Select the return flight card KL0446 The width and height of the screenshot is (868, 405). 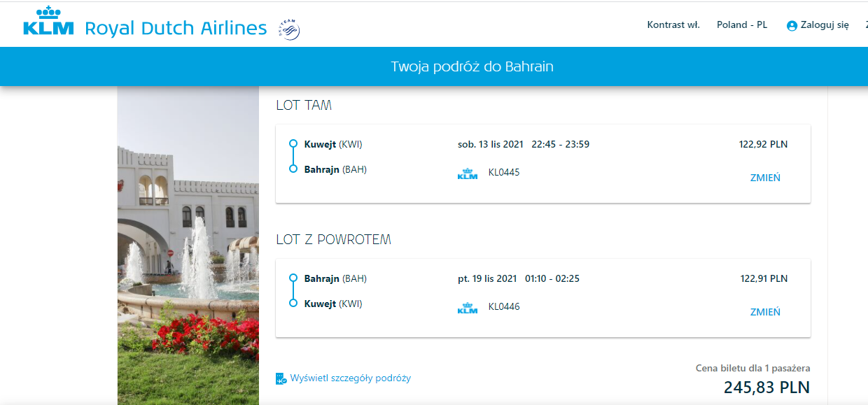pos(543,298)
